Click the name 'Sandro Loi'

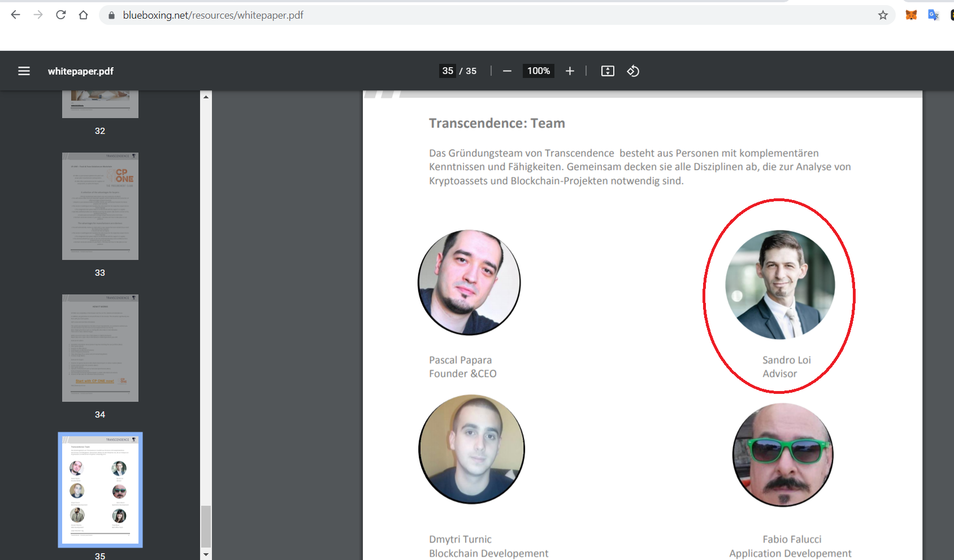point(786,360)
